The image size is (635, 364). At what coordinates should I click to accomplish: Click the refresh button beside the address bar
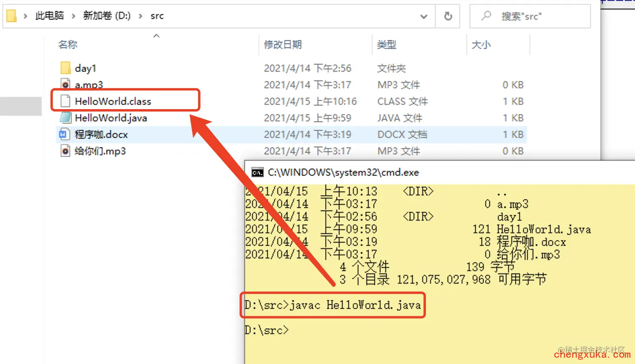[x=448, y=16]
